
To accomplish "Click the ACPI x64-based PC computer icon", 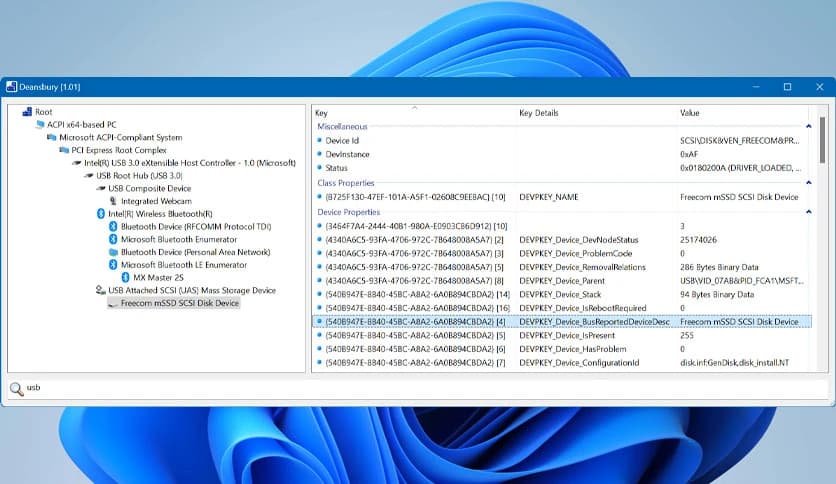I will [40, 125].
